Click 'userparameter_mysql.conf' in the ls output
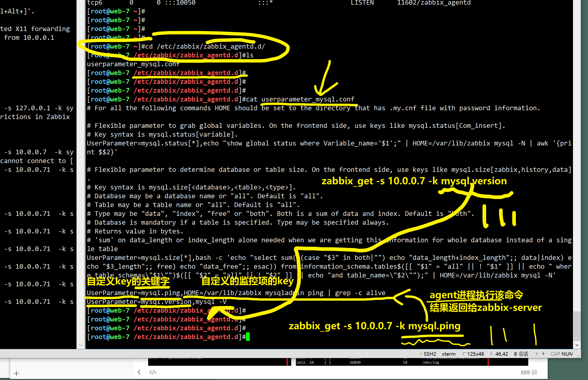Screen dimensions: 588x380 (x=133, y=64)
